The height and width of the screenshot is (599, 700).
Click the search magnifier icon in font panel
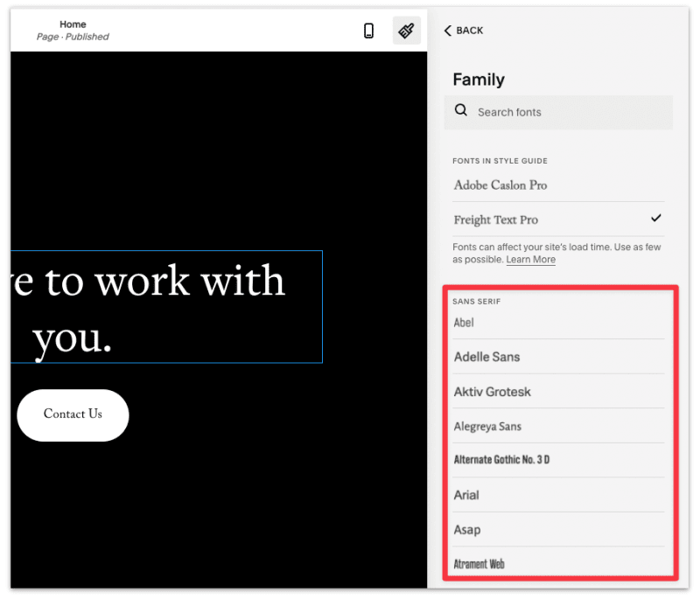click(461, 111)
